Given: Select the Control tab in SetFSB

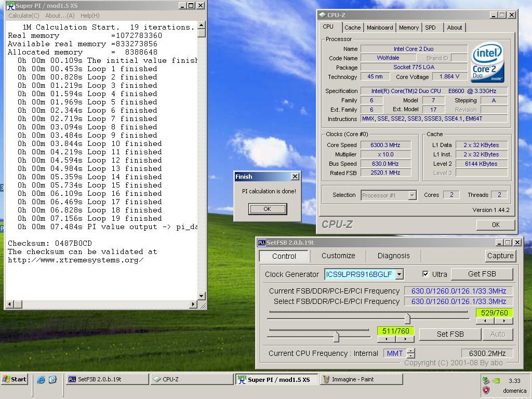Looking at the screenshot, I should pyautogui.click(x=284, y=256).
